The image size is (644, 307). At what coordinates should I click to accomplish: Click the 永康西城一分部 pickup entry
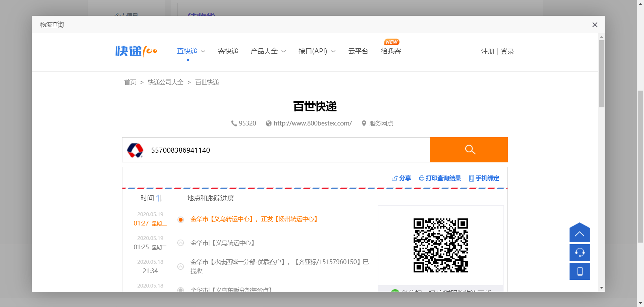coord(280,266)
